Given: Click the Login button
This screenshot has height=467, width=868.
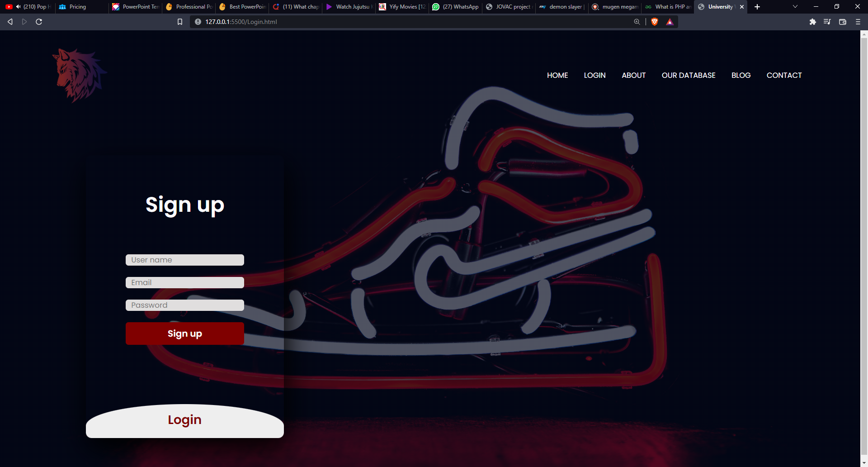Looking at the screenshot, I should click(x=184, y=419).
